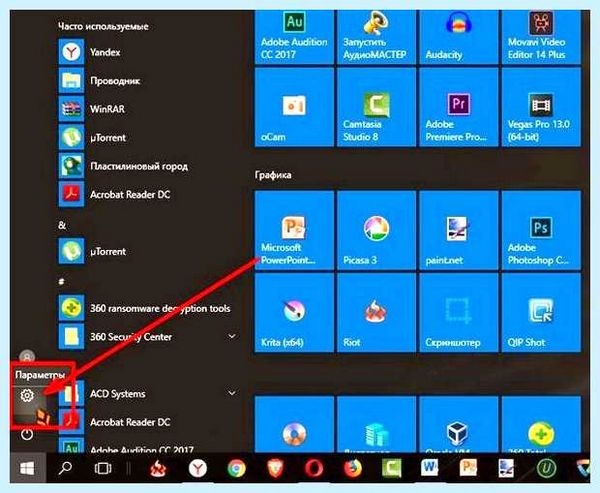
Task: Open the Параметры settings gear
Action: coord(27,395)
